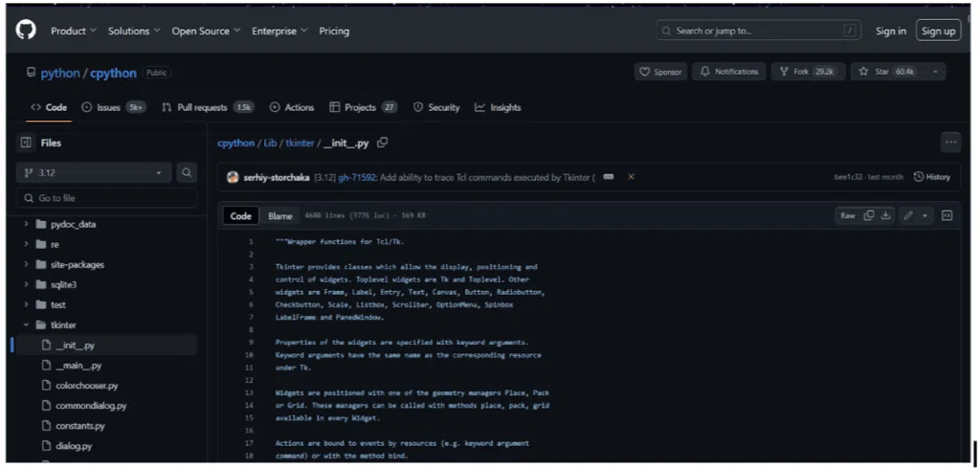Click the GitHub logo home icon
Image resolution: width=980 pixels, height=469 pixels.
26,31
